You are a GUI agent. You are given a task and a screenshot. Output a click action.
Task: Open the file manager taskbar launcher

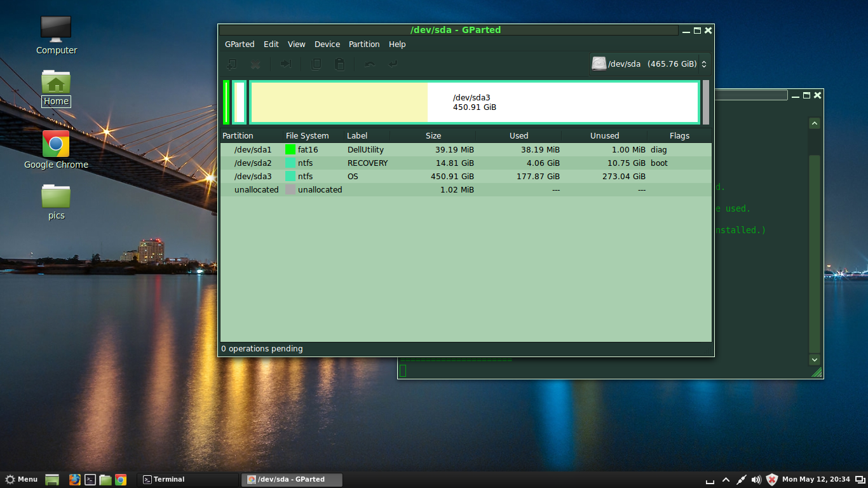click(x=105, y=480)
